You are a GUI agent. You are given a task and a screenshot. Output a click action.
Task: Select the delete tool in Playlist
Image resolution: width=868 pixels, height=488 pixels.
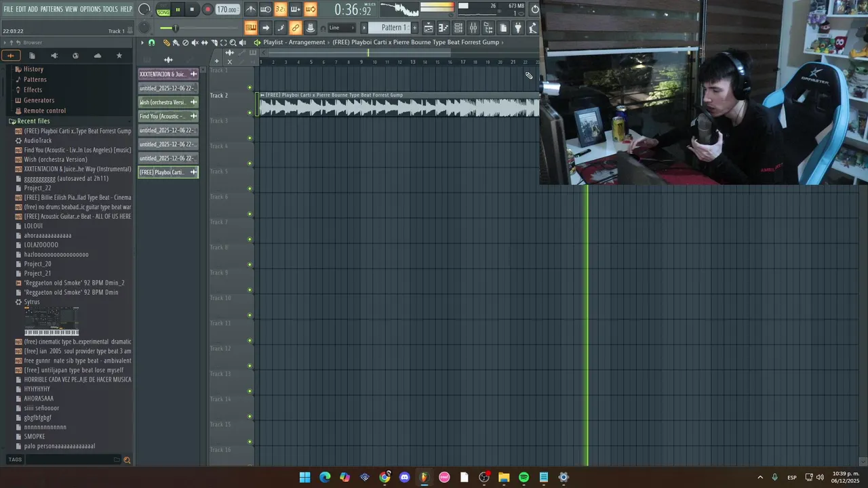click(x=185, y=43)
